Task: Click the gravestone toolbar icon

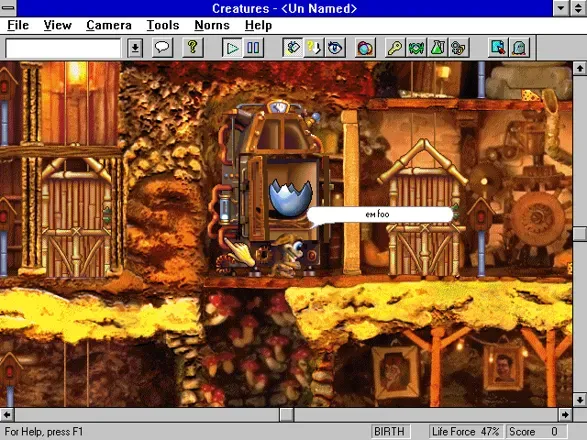Action: [519, 48]
